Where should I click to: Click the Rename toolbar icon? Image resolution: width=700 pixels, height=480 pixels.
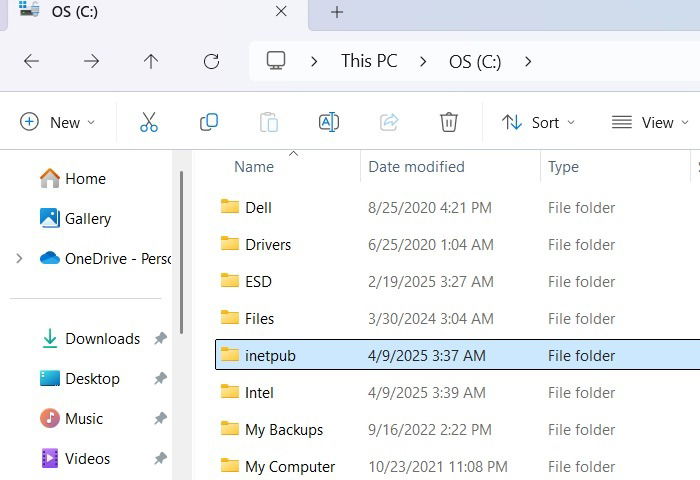click(329, 122)
